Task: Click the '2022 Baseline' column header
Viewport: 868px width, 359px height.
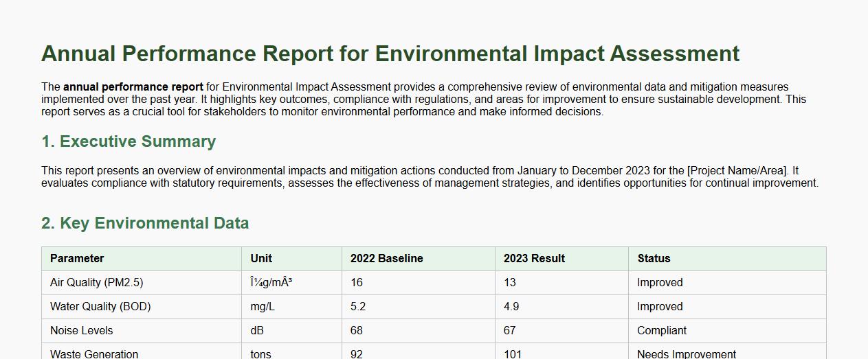Action: click(419, 259)
